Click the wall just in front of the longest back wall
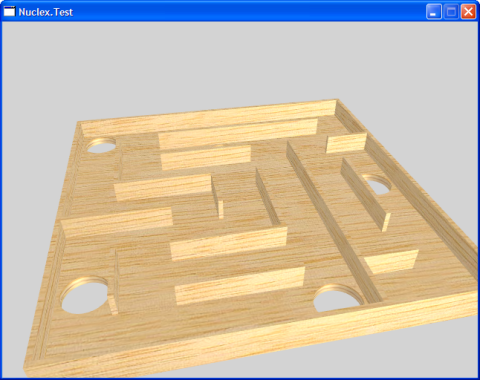Image resolution: width=480 pixels, height=380 pixels. tap(206, 157)
